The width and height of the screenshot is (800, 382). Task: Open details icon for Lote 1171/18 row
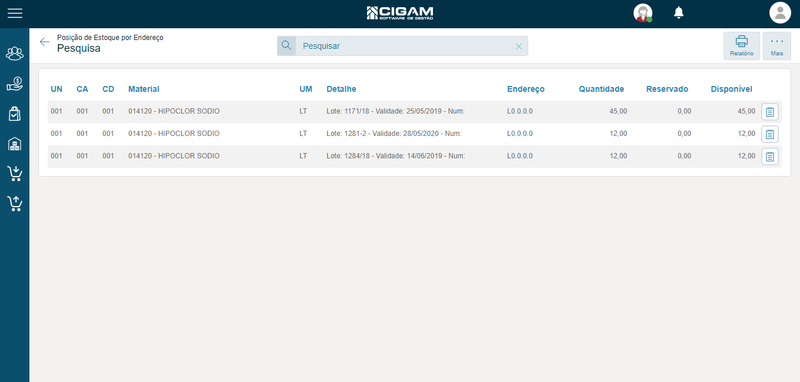point(770,112)
